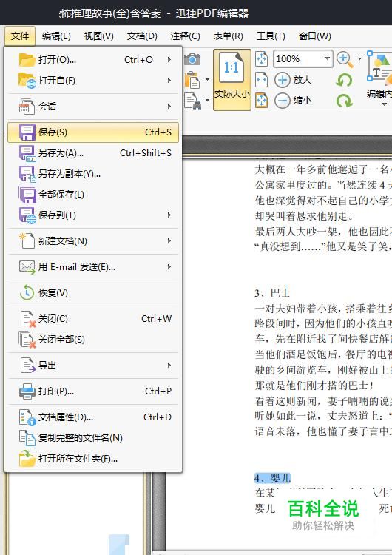392x555 pixels.
Task: Expand the 打开(O) submenu arrow
Action: [169, 59]
